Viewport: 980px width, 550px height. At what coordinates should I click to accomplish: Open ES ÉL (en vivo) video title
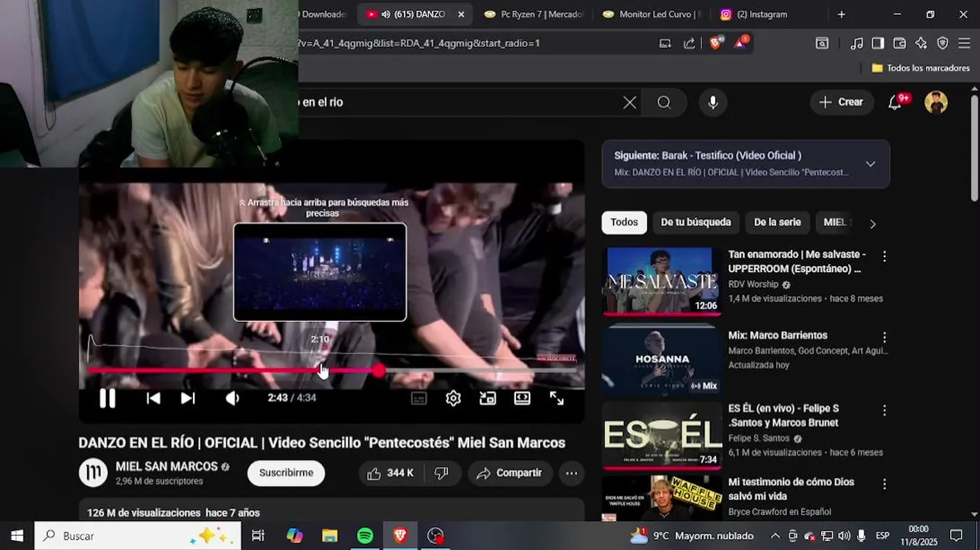click(x=783, y=416)
